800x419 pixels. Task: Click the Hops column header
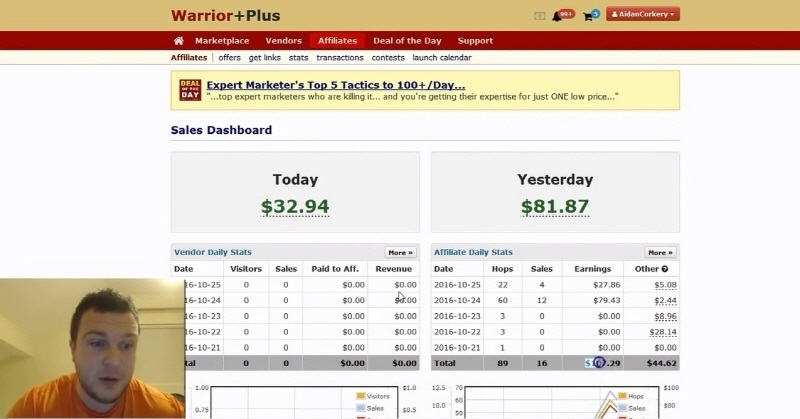coord(503,269)
